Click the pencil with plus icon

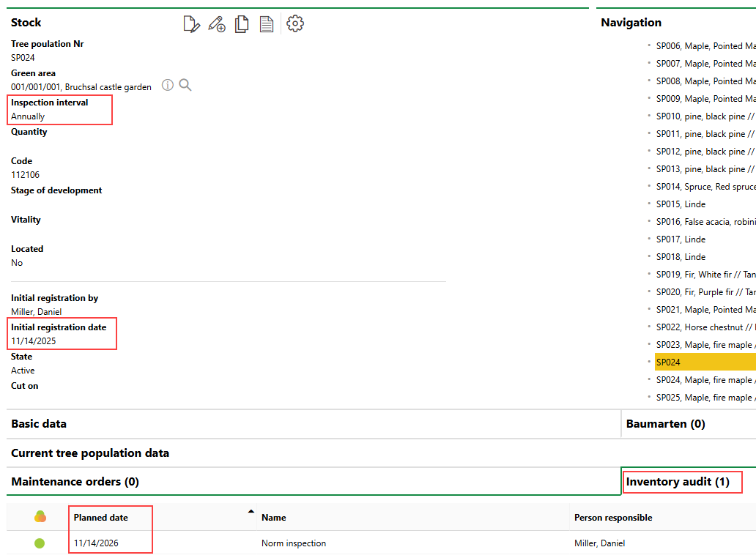coord(217,24)
